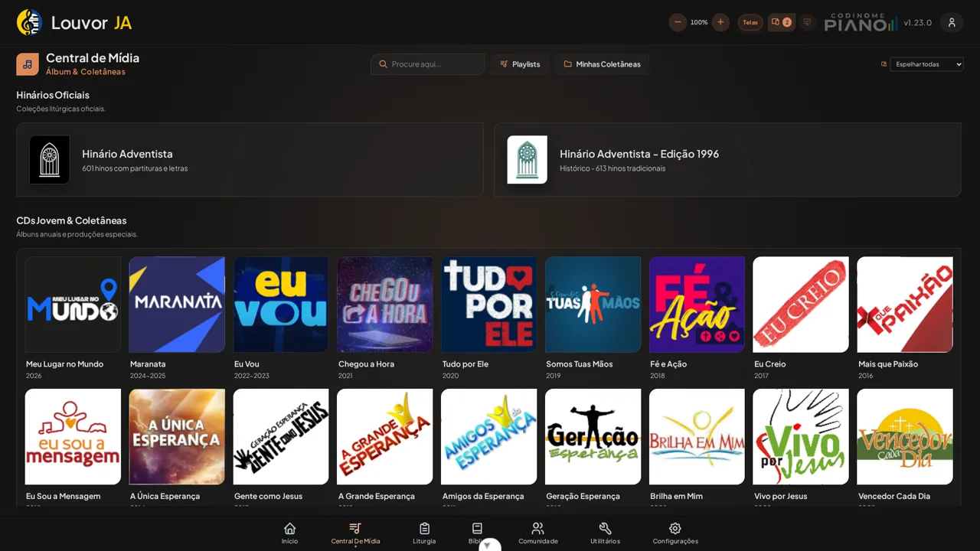Open the Hinário Adventista card
The width and height of the screenshot is (980, 551).
coord(250,160)
